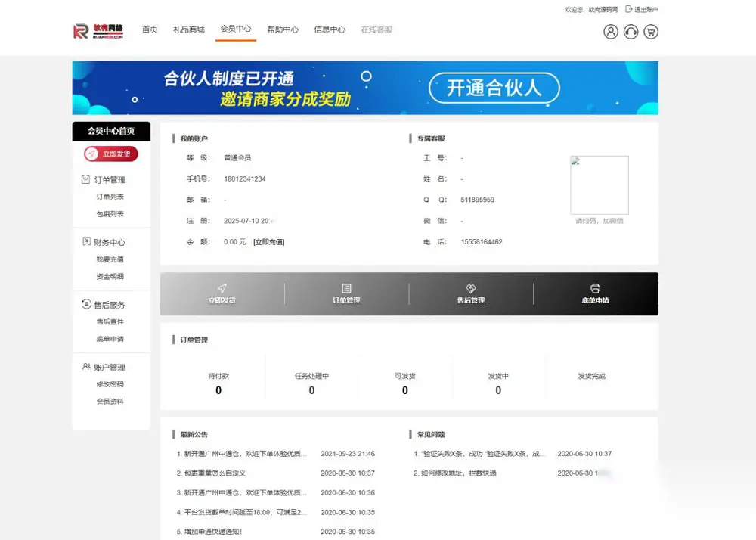Click the date 2021-09-23 21:46

coord(348,454)
